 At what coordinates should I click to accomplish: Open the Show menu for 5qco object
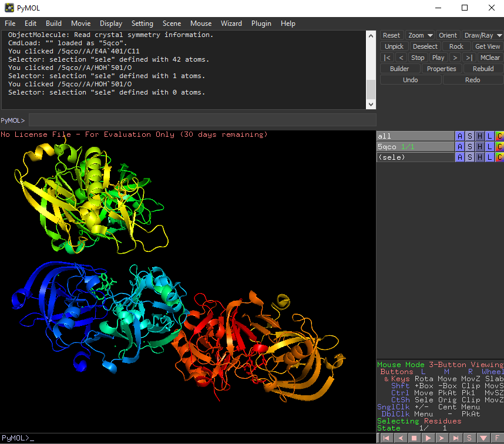[469, 147]
